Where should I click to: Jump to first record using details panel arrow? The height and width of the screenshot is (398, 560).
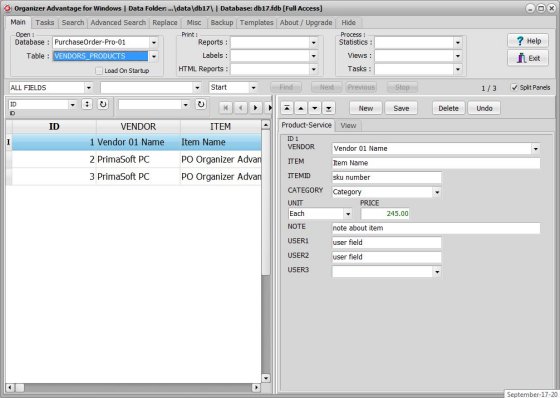(287, 108)
